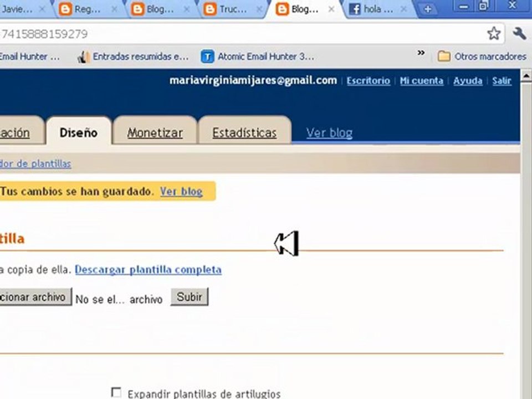Click the bookmark star icon
532x399 pixels.
click(x=494, y=33)
